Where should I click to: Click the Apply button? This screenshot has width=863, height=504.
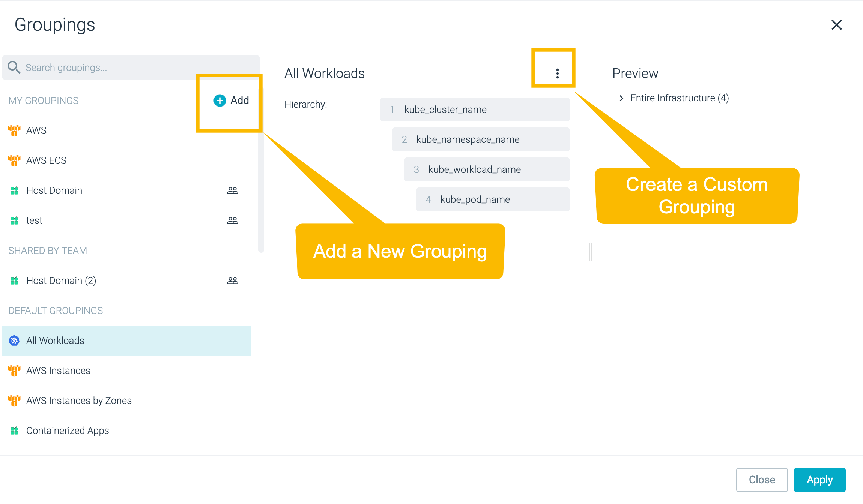point(819,480)
